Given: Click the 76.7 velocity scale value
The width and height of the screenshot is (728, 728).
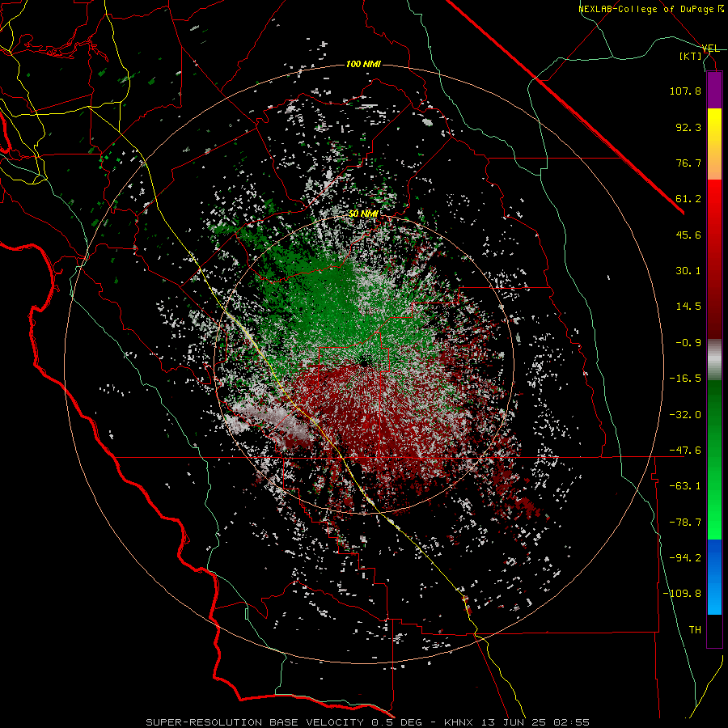Looking at the screenshot, I should point(688,163).
